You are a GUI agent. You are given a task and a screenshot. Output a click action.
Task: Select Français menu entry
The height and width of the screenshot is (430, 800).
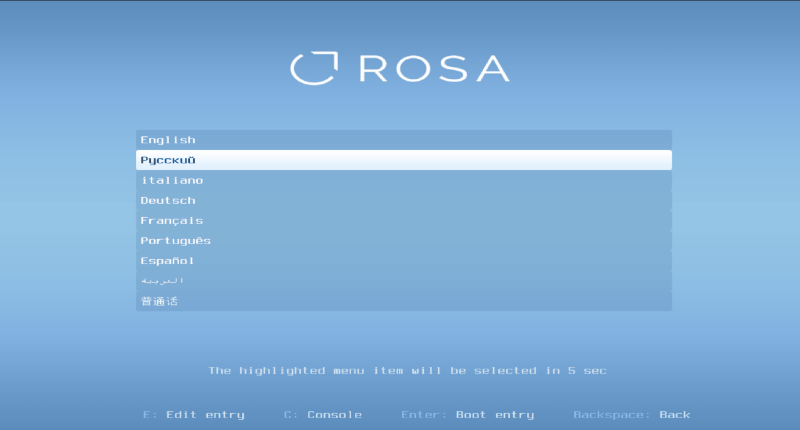pos(404,220)
